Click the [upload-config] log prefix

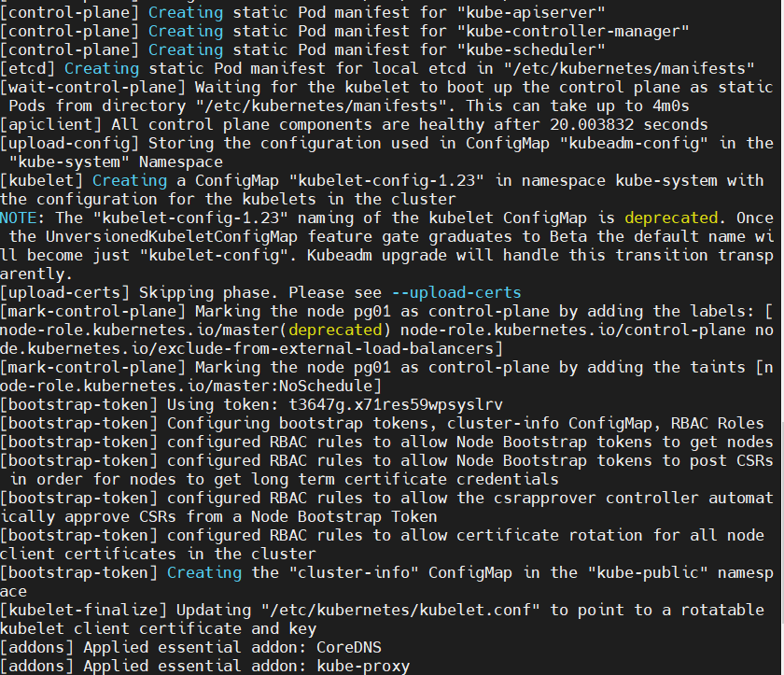(x=69, y=143)
